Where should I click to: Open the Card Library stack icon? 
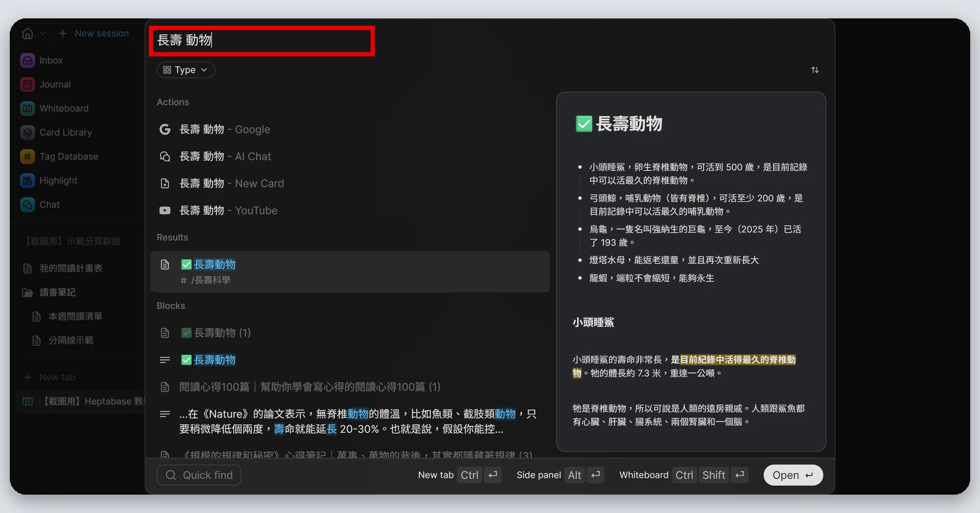click(x=27, y=132)
